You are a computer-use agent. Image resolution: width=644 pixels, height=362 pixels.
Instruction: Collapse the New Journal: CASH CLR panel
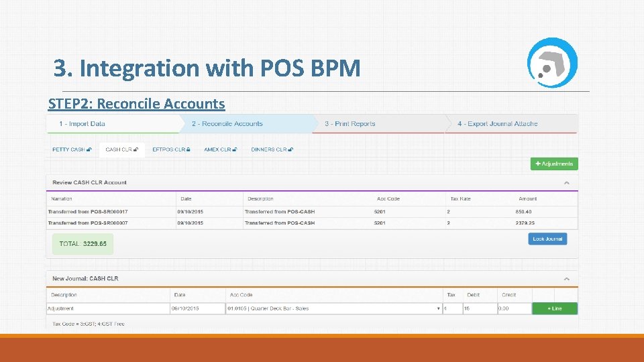tap(566, 279)
